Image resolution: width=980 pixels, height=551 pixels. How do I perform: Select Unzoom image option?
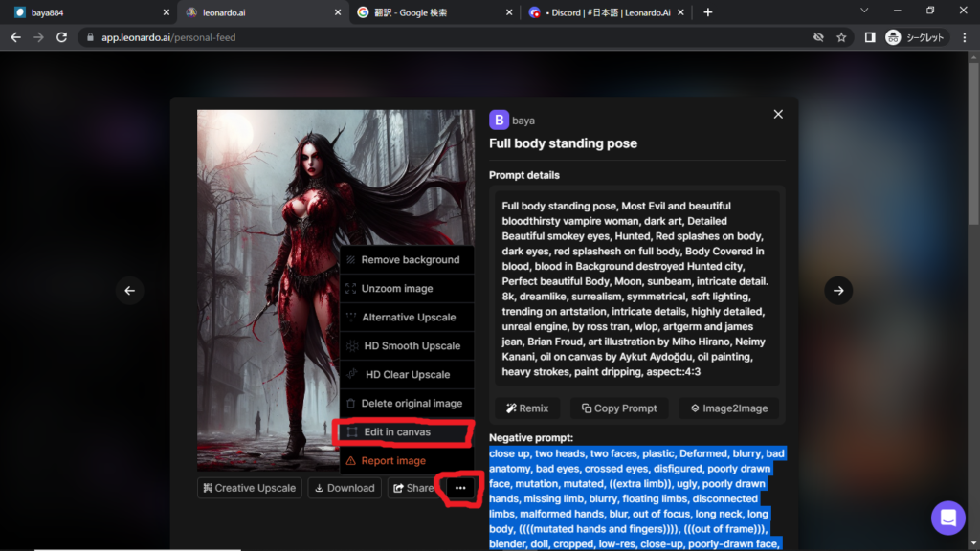pos(396,289)
